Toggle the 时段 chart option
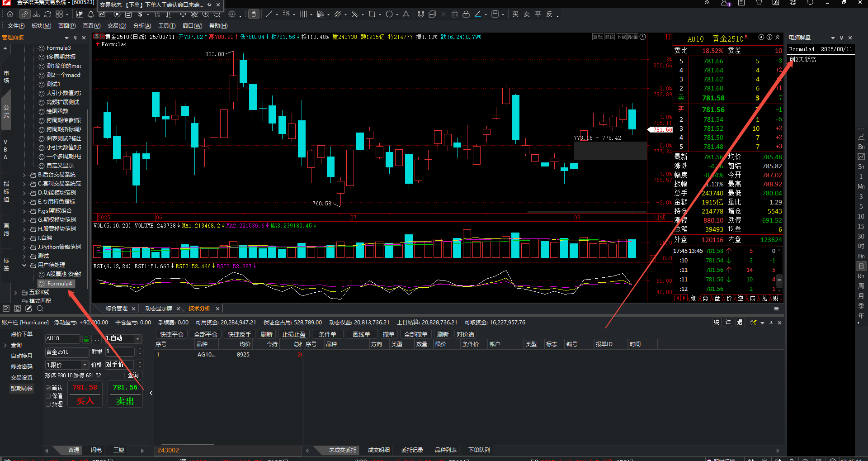The height and width of the screenshot is (461, 868). tap(609, 37)
